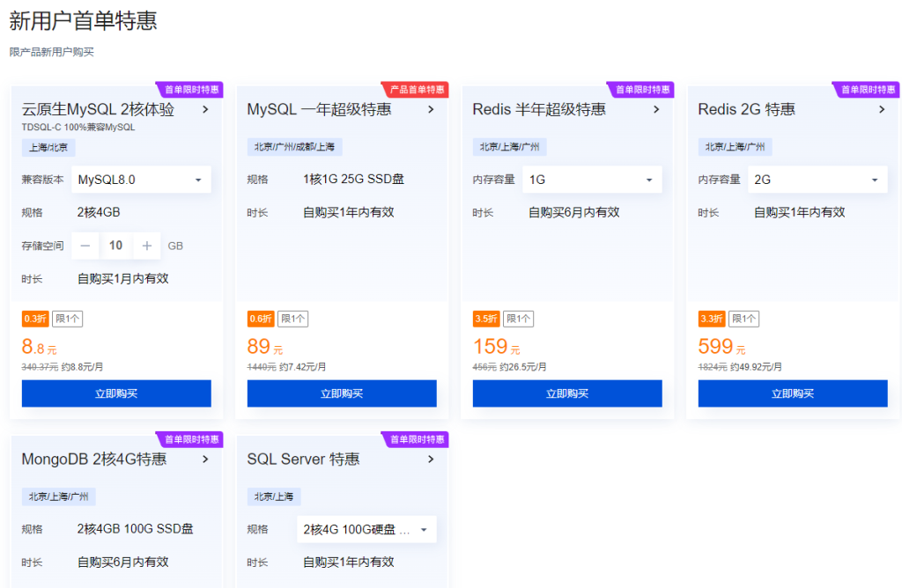
Task: Expand the SQL Server 规格 2核4G dropdown
Action: [x=366, y=529]
